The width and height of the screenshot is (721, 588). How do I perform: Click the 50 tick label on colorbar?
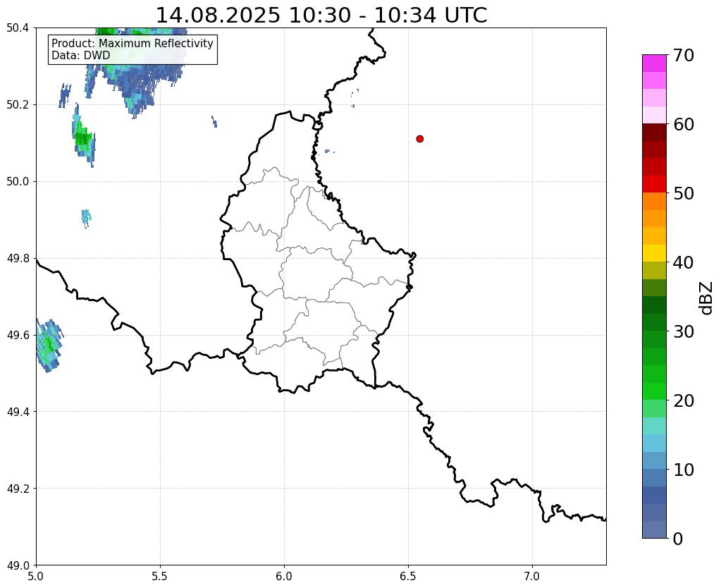(x=684, y=193)
